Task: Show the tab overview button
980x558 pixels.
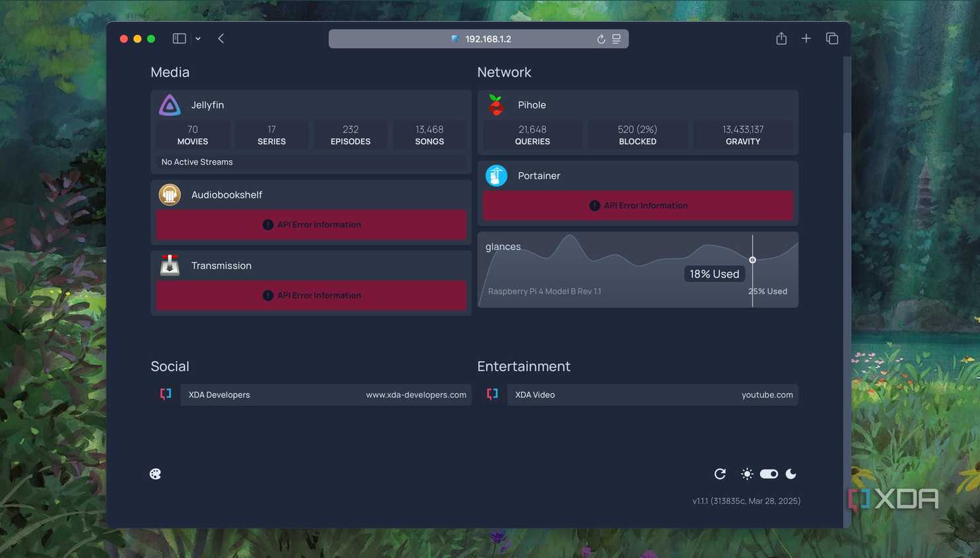Action: point(832,38)
